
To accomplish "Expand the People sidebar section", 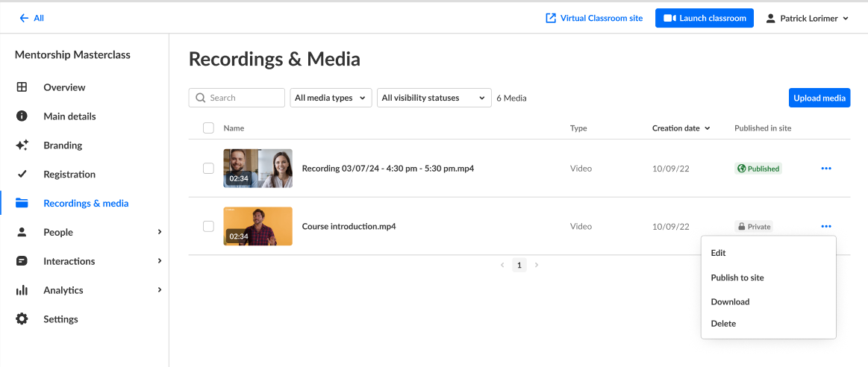I will pos(159,232).
